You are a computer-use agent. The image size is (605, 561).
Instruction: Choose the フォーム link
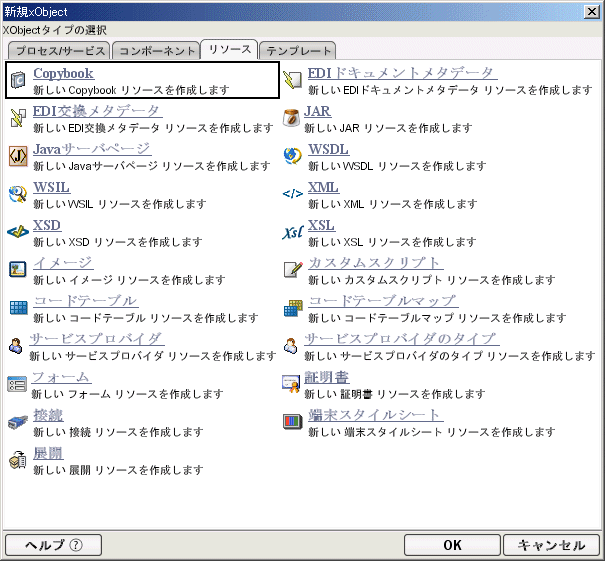[61, 377]
